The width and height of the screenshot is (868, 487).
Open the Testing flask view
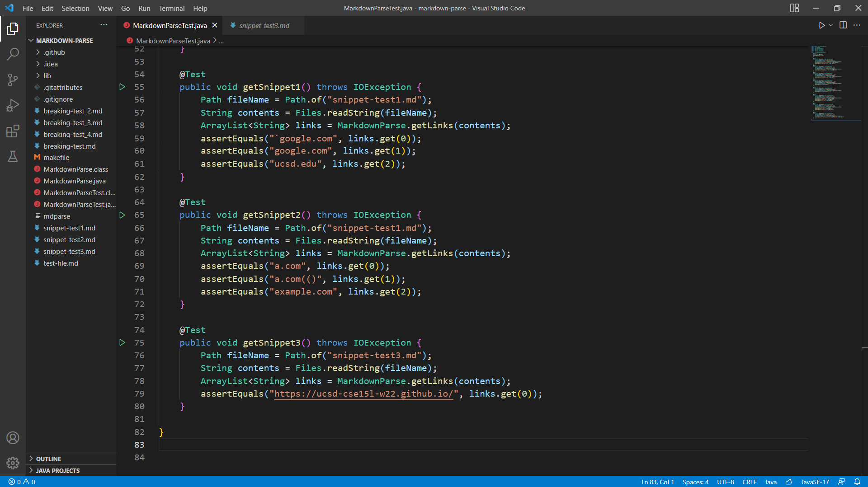click(x=13, y=157)
